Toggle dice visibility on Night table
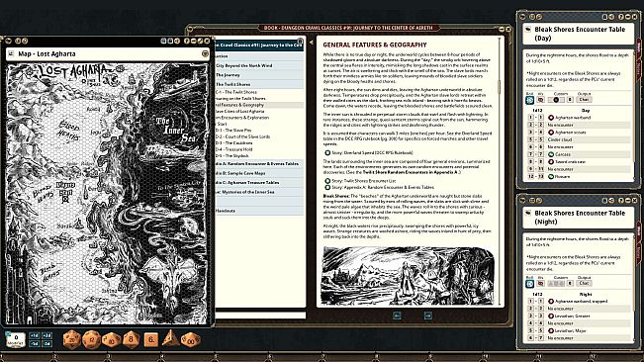The height and width of the screenshot is (362, 644). click(x=540, y=283)
